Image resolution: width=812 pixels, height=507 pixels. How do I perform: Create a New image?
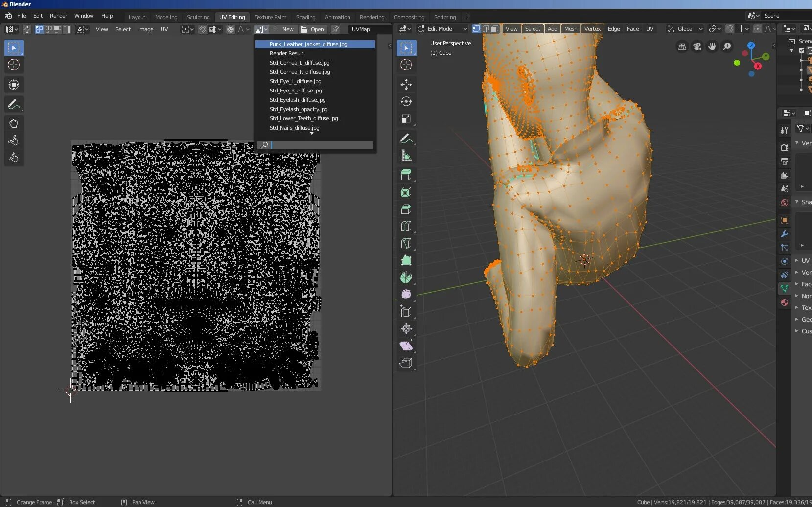click(283, 29)
